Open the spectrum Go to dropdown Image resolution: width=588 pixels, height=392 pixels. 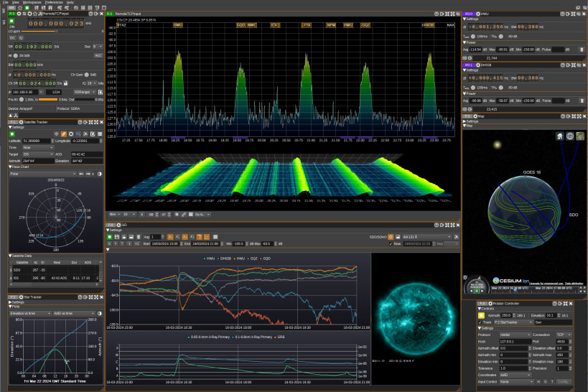pos(202,215)
